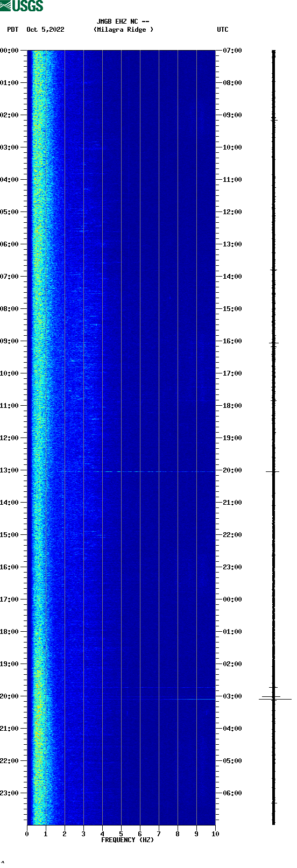The image size is (297, 868).
Task: Click the 08:00 PDT time label
Action: click(10, 309)
